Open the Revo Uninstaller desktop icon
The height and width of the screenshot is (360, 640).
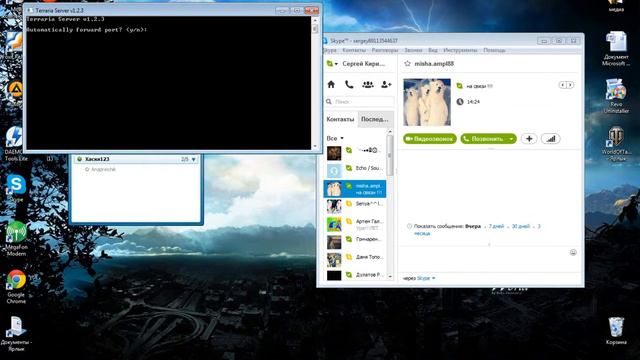tap(616, 96)
